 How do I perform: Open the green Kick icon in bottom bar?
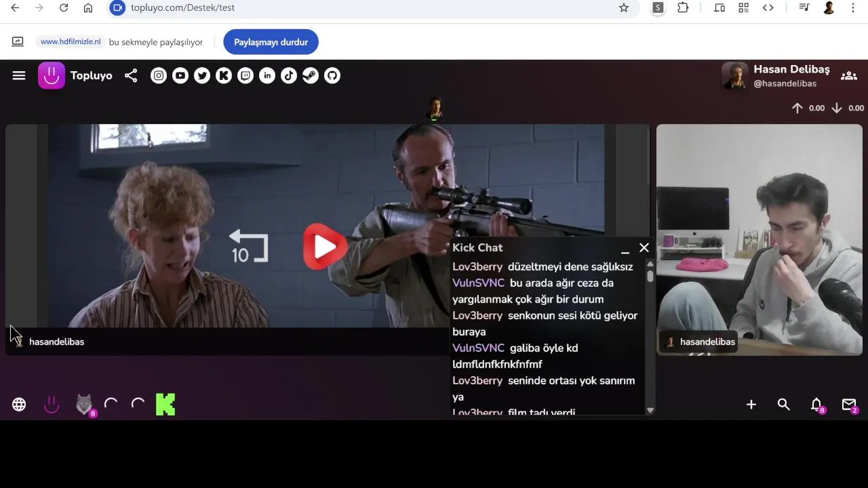165,405
